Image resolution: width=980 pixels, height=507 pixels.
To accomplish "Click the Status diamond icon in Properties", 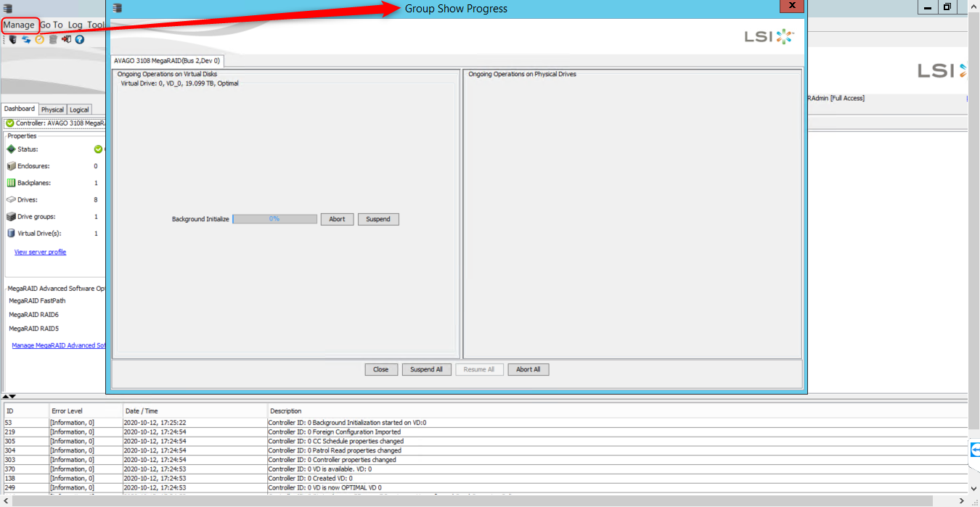I will [x=11, y=149].
